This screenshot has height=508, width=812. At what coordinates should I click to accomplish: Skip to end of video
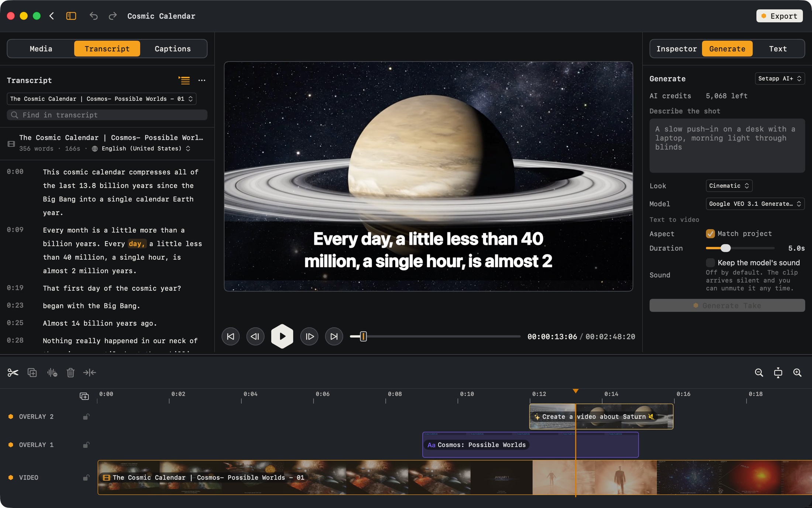tap(334, 336)
